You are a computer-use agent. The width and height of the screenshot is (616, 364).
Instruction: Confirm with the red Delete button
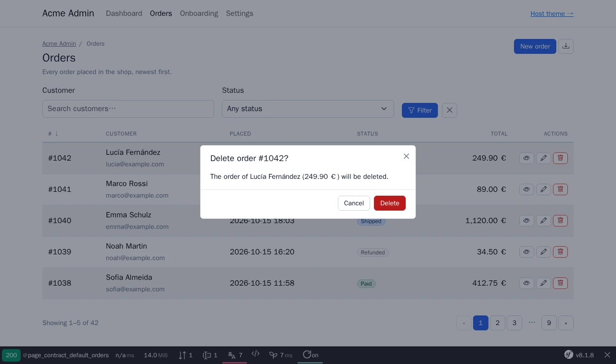[390, 203]
